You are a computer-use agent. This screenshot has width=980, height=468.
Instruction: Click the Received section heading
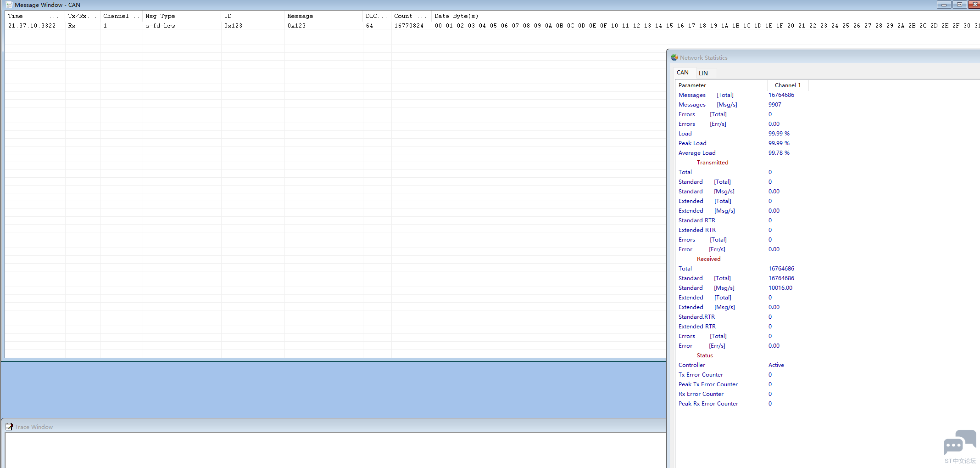tap(708, 259)
